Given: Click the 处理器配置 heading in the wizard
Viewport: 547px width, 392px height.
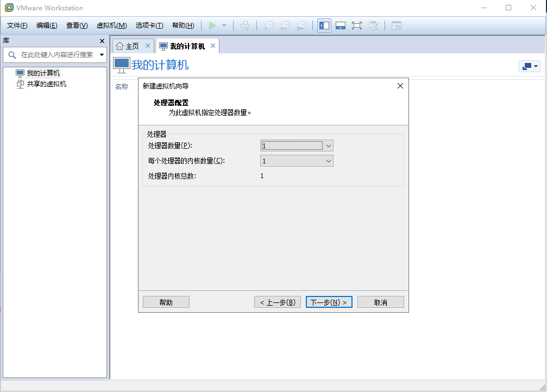Looking at the screenshot, I should [171, 103].
